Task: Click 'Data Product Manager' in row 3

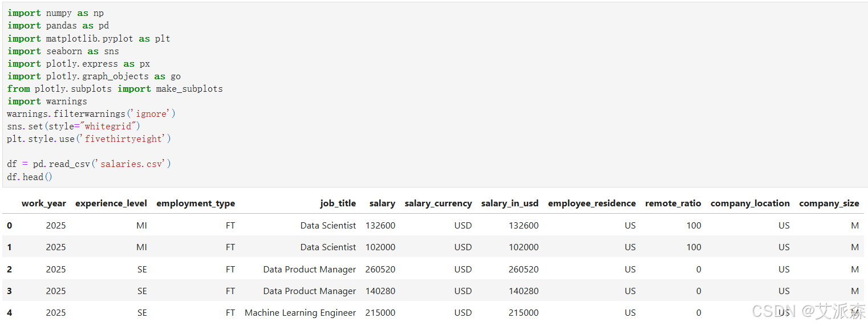Action: 310,291
